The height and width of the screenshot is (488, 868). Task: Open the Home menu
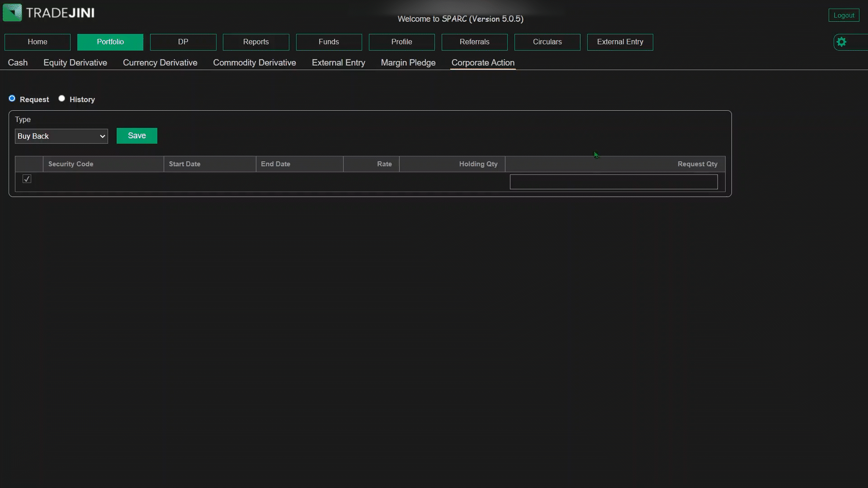point(38,42)
